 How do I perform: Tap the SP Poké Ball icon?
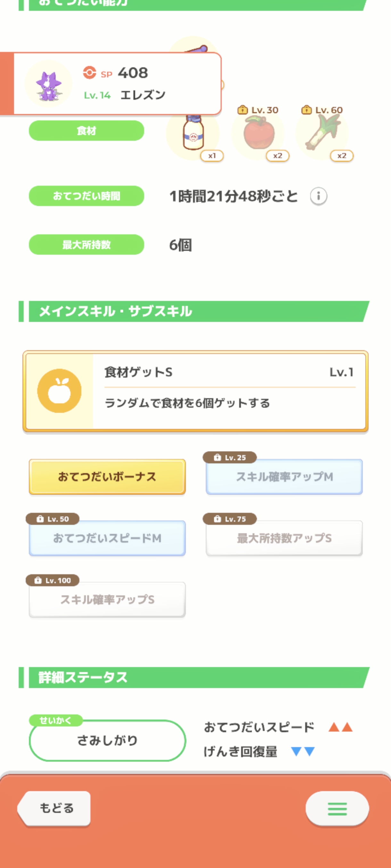pyautogui.click(x=89, y=72)
